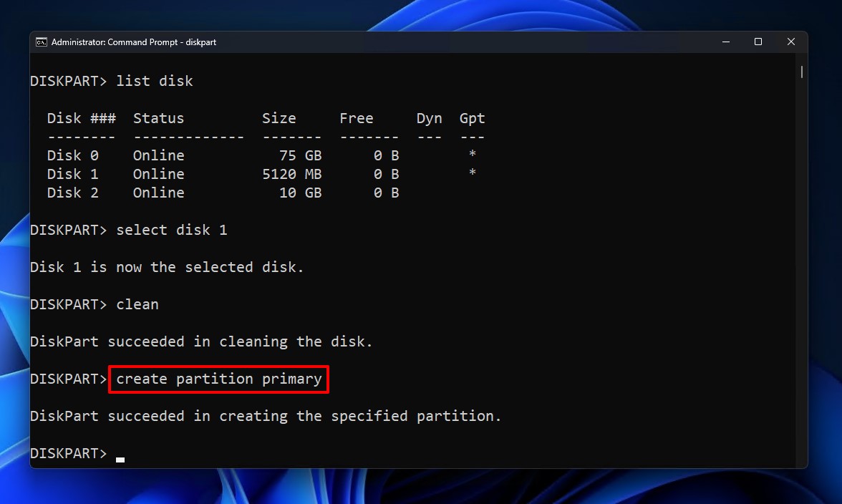Click the 'Status' column header
The height and width of the screenshot is (504, 842).
click(158, 118)
